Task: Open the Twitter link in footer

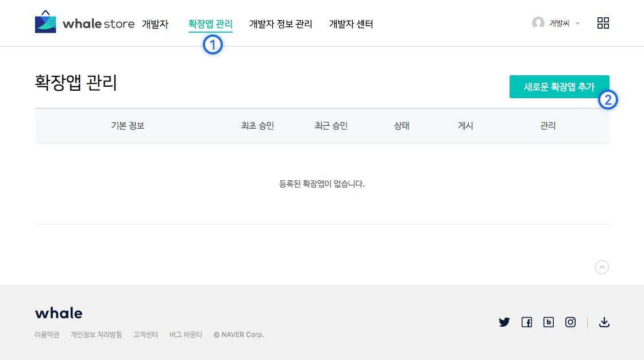Action: click(x=504, y=322)
